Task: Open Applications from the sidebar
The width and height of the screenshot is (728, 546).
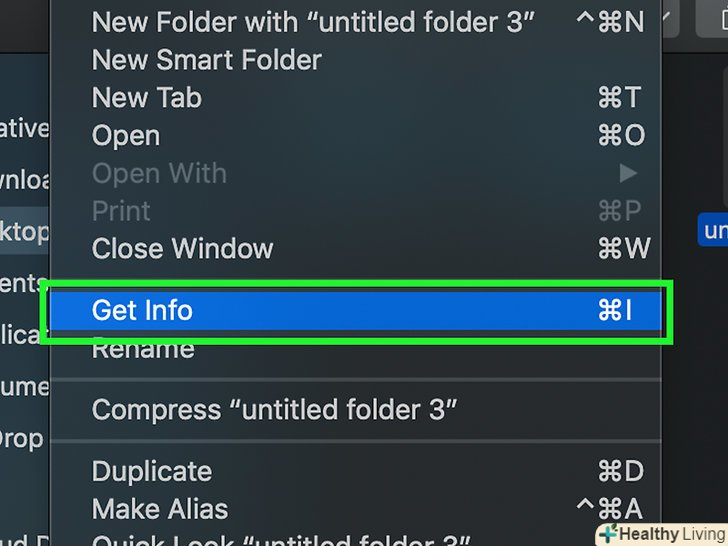Action: (22, 334)
